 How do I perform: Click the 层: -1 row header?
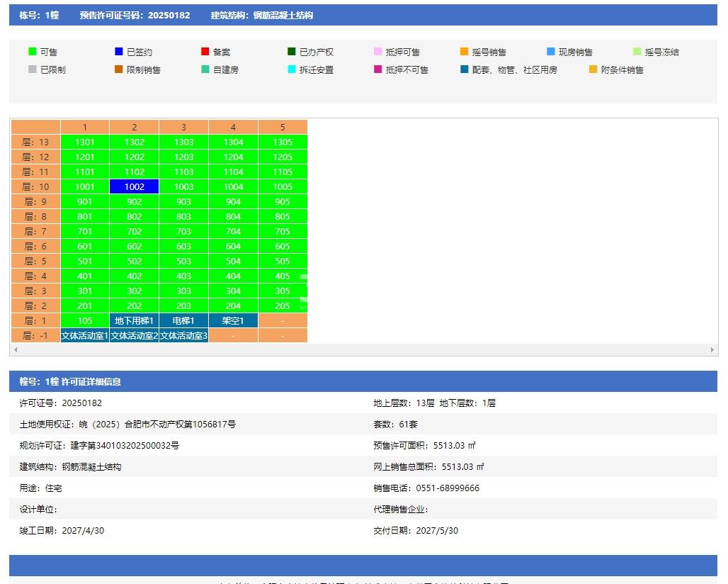tap(35, 335)
